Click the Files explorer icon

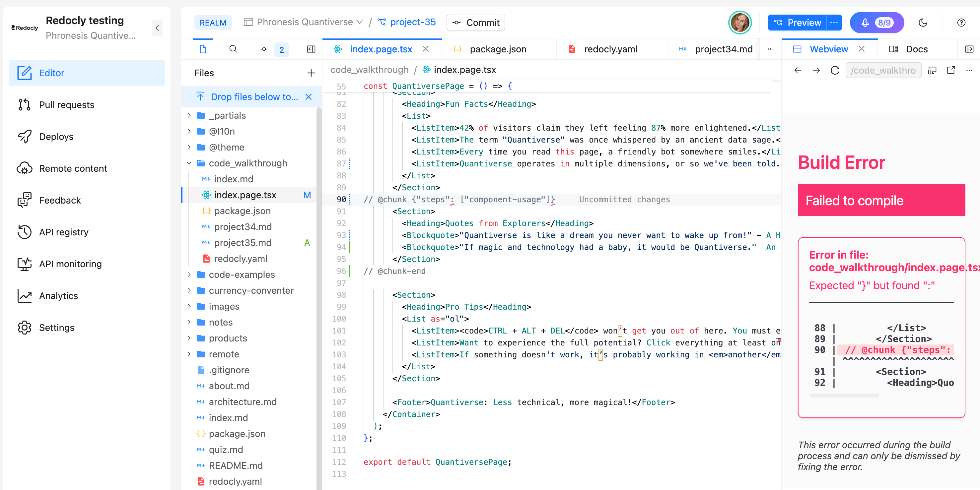203,49
